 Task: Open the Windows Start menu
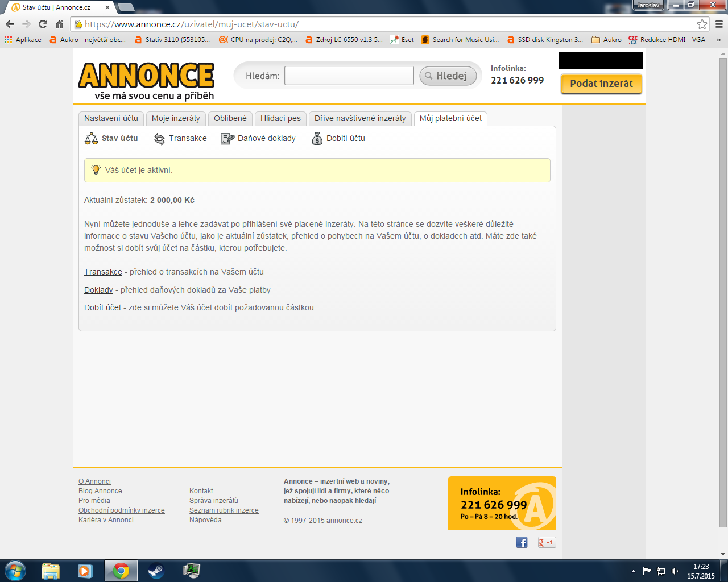click(x=15, y=571)
